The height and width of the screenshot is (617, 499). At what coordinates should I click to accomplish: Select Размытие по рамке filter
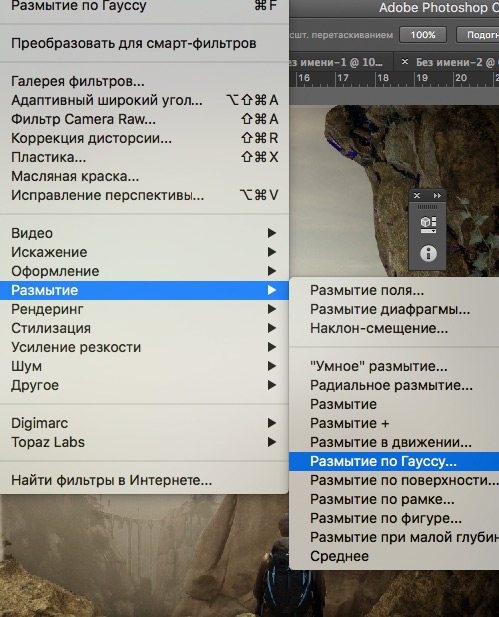click(394, 499)
